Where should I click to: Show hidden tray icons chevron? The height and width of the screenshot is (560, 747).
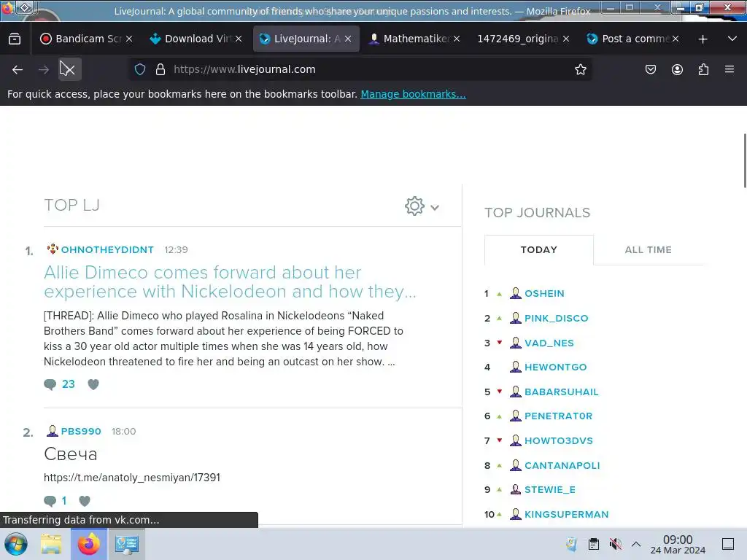[636, 544]
